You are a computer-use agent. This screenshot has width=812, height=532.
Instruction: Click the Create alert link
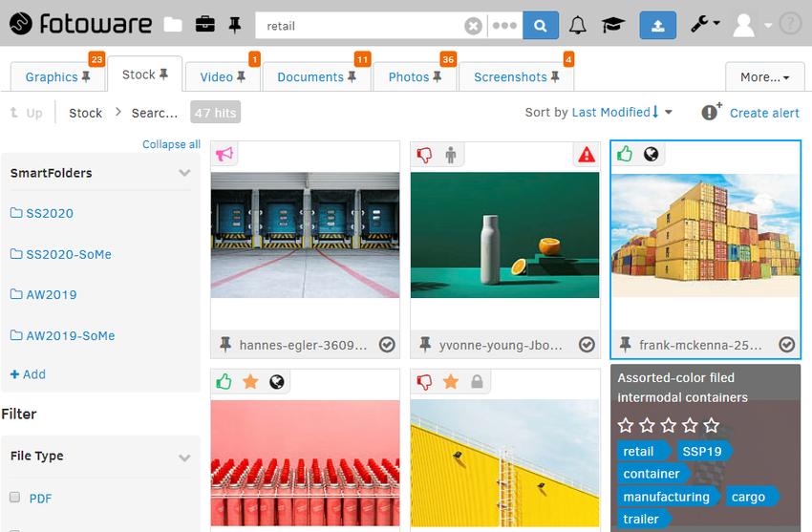point(764,113)
